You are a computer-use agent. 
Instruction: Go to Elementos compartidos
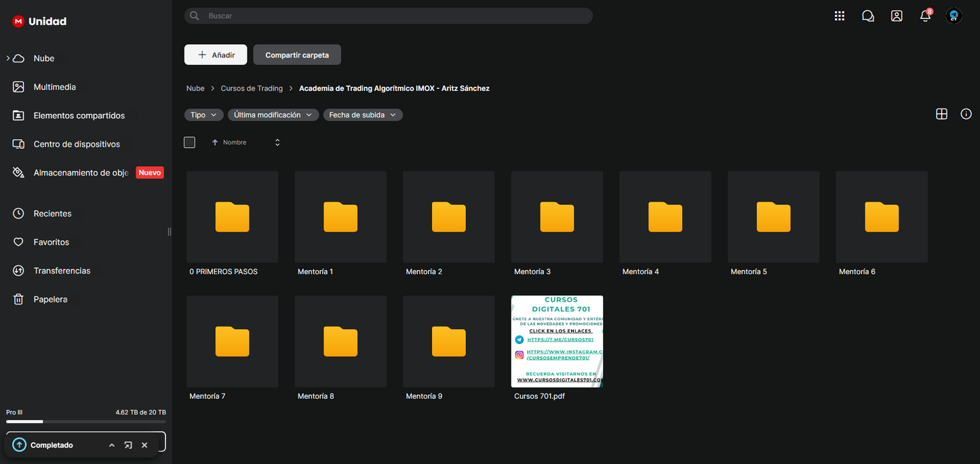click(79, 115)
